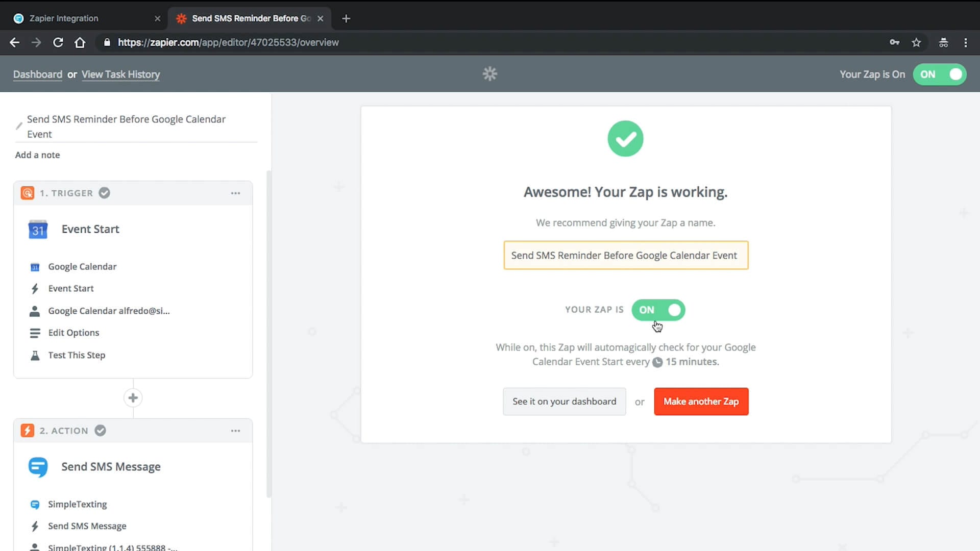Image resolution: width=980 pixels, height=551 pixels.
Task: Click Add a note
Action: [37, 155]
